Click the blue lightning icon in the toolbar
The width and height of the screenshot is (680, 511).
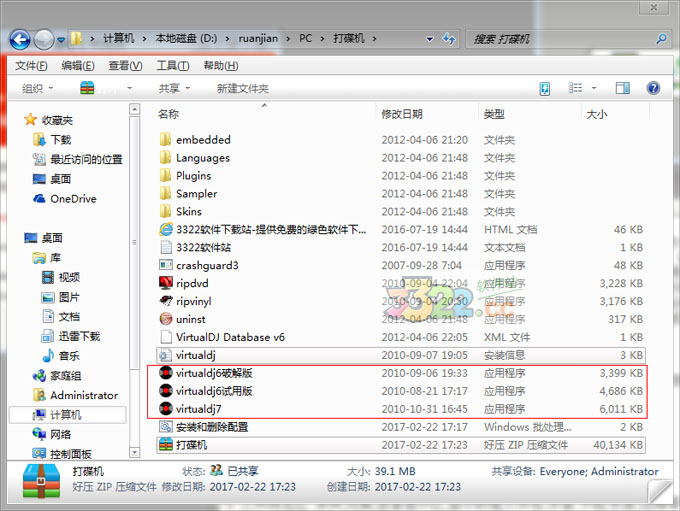[x=545, y=88]
